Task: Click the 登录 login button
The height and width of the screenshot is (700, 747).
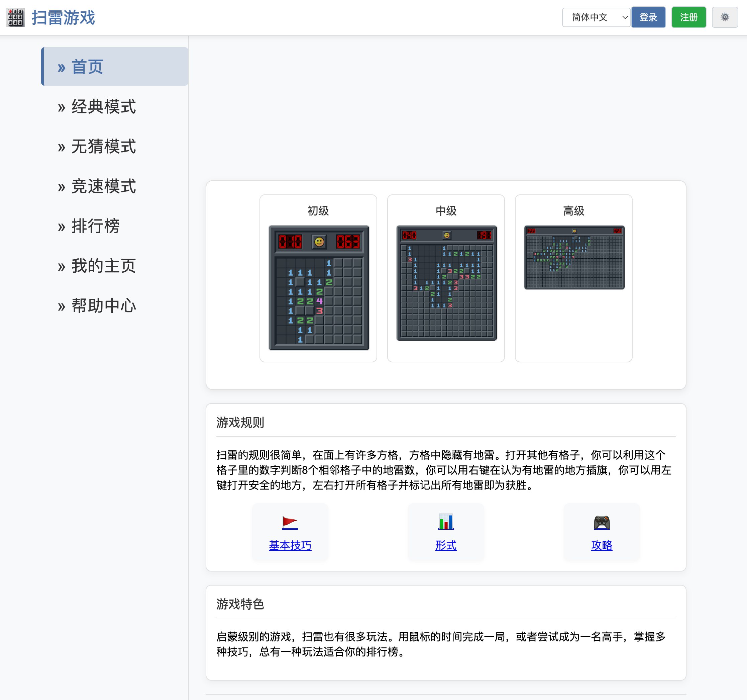Action: [x=648, y=17]
